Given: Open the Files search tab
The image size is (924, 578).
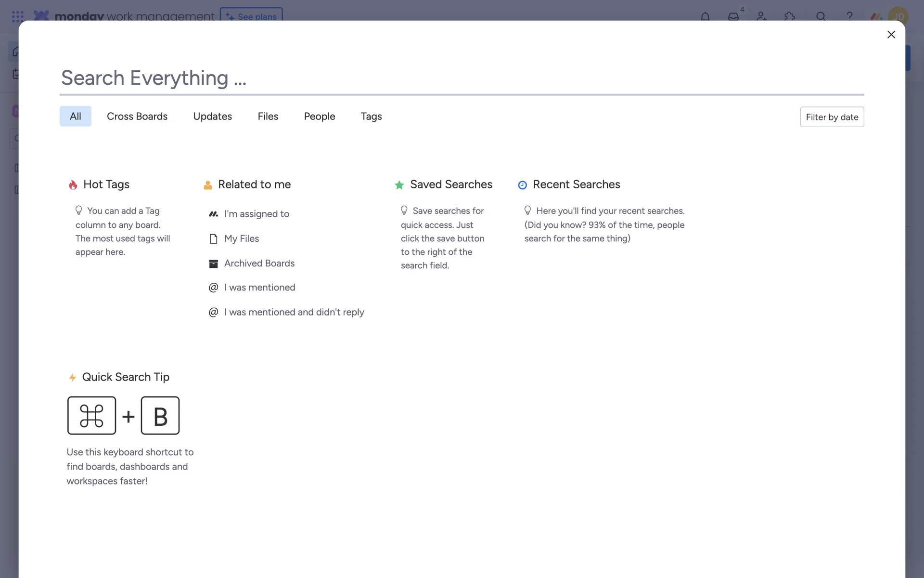Looking at the screenshot, I should click(268, 117).
